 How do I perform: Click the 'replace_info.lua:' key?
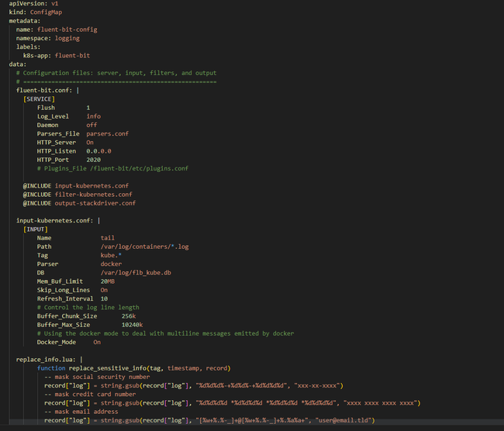pos(46,360)
